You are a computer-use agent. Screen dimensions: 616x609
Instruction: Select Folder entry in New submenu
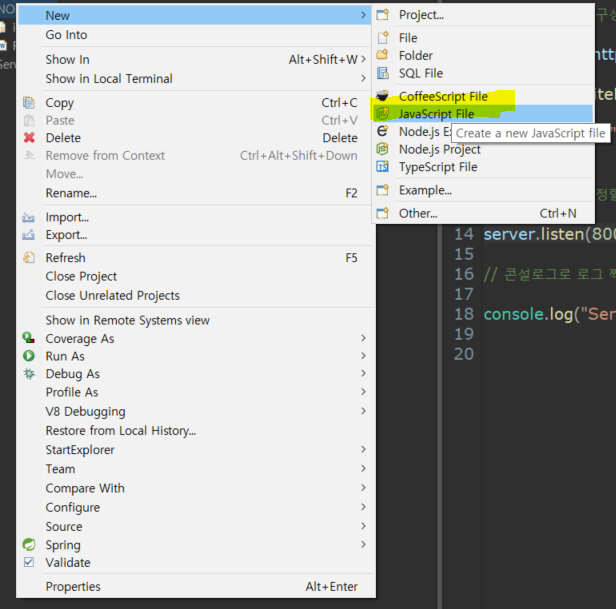483,55
